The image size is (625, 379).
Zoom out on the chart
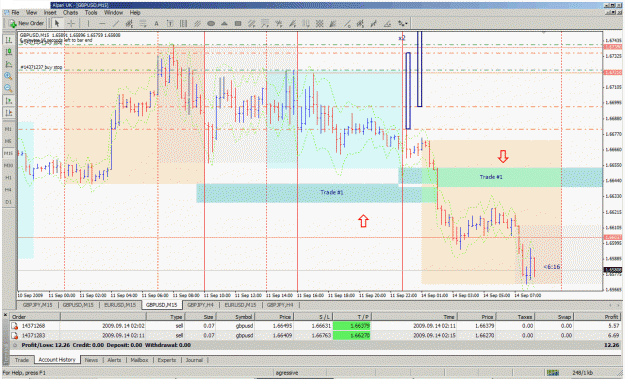point(8,88)
